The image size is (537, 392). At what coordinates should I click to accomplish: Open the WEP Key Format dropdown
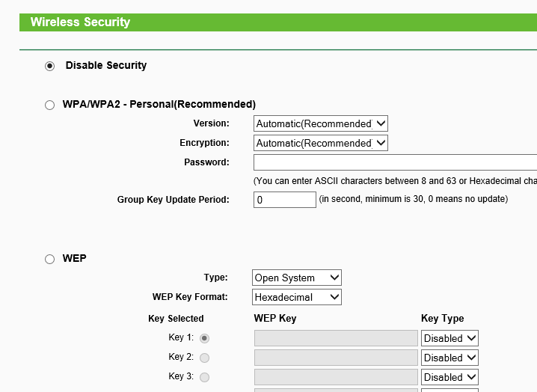[297, 297]
